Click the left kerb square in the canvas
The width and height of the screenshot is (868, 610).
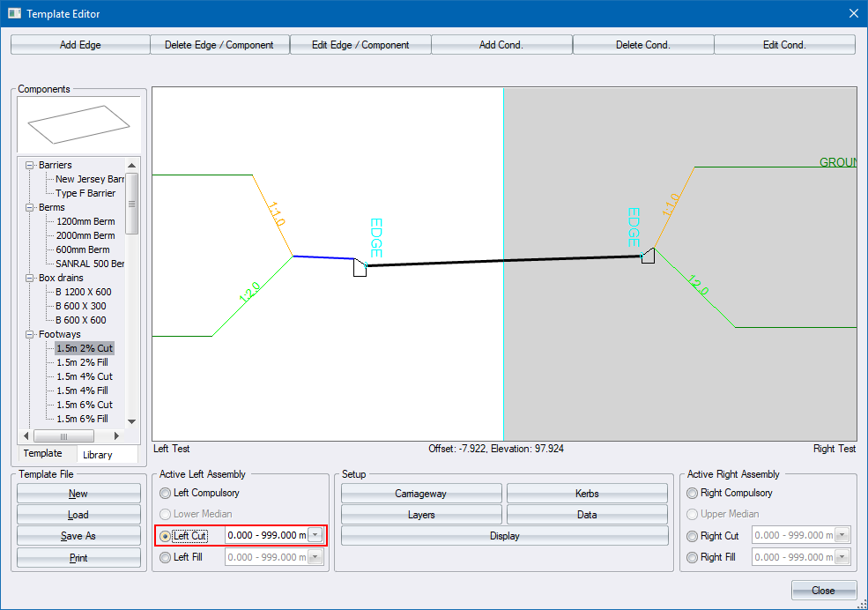click(x=360, y=268)
